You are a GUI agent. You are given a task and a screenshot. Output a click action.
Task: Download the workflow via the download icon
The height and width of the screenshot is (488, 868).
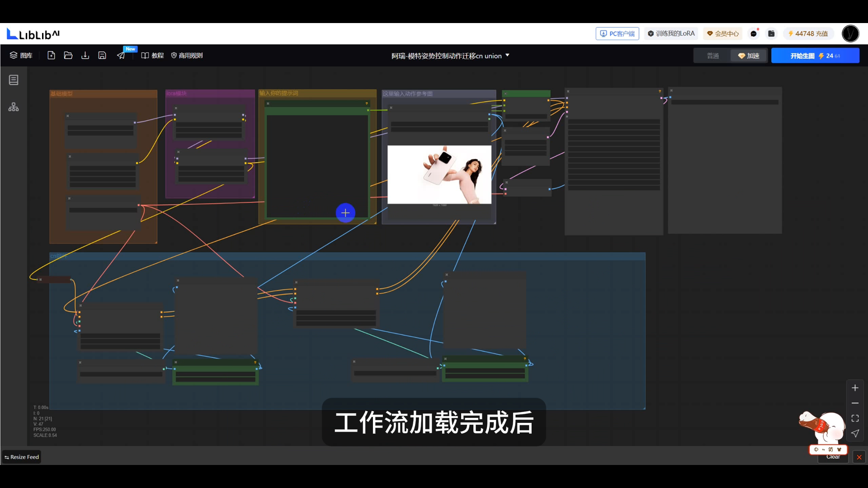85,55
